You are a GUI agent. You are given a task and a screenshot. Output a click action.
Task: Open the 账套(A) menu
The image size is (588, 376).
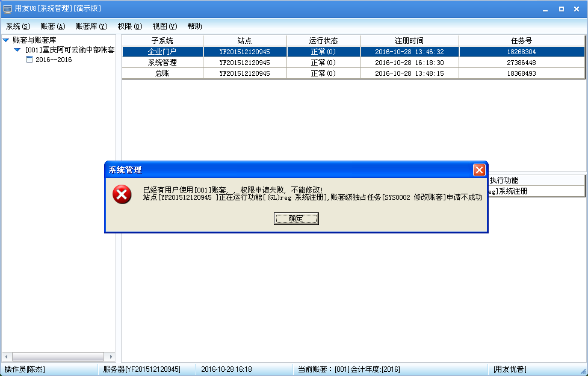click(52, 26)
